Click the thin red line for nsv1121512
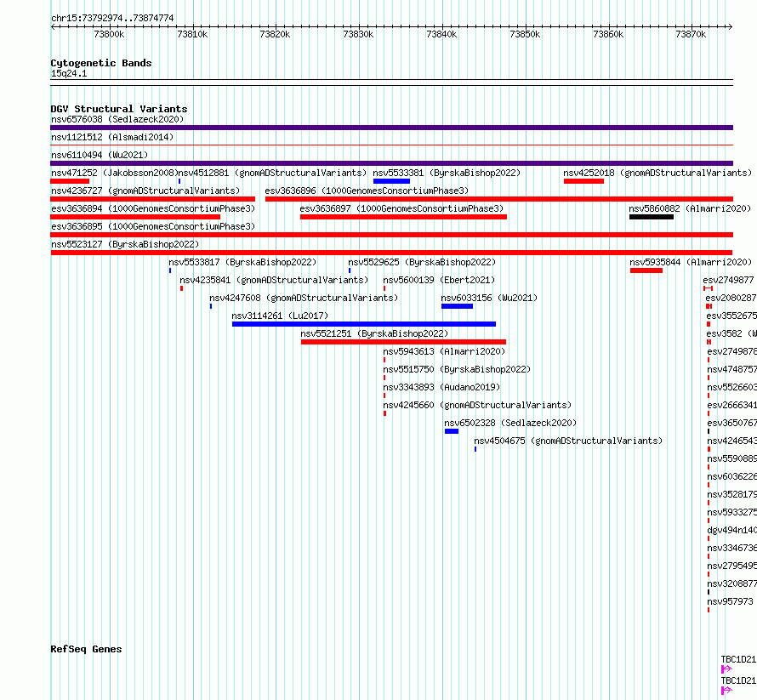Image resolution: width=757 pixels, height=700 pixels. tap(391, 145)
